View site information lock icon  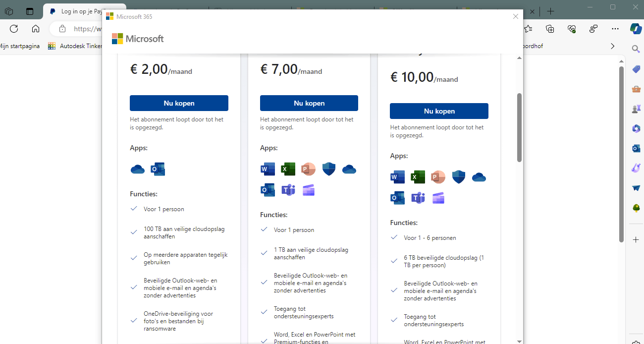pos(62,29)
